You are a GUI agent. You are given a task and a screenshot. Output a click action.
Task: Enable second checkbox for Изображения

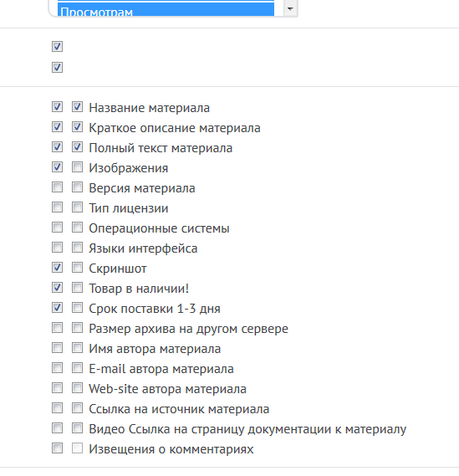(77, 167)
